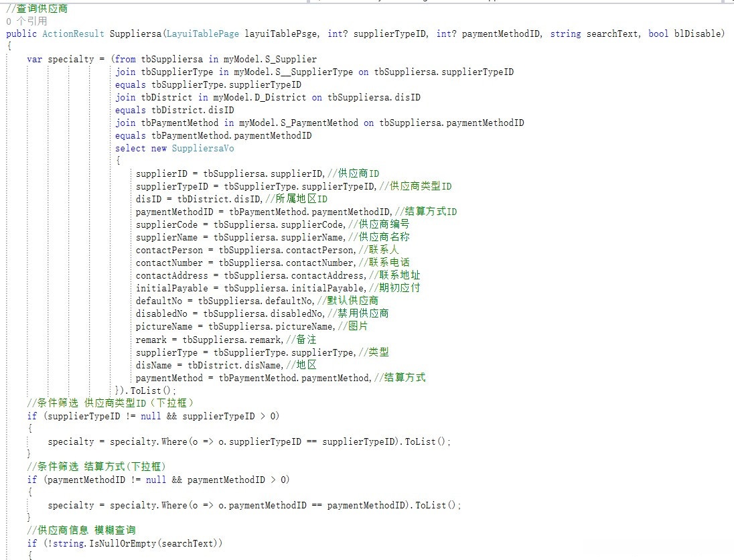Click the line "equals tbDistrict.disID"
734x560 pixels.
pos(175,110)
